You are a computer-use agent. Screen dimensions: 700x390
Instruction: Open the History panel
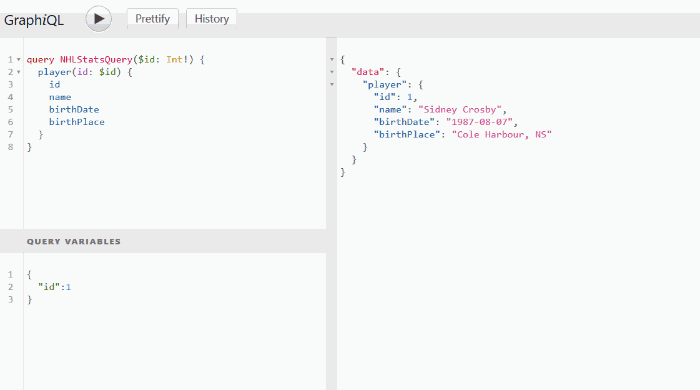coord(212,19)
